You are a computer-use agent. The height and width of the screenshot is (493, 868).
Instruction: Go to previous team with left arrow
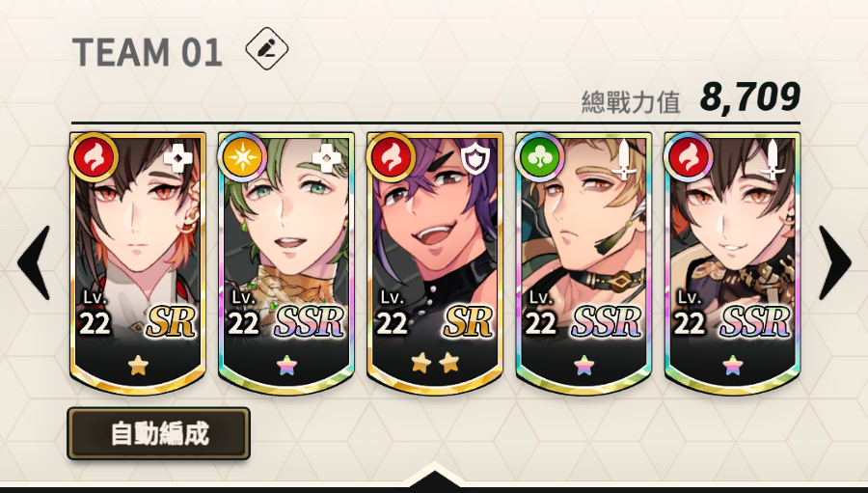pos(34,262)
